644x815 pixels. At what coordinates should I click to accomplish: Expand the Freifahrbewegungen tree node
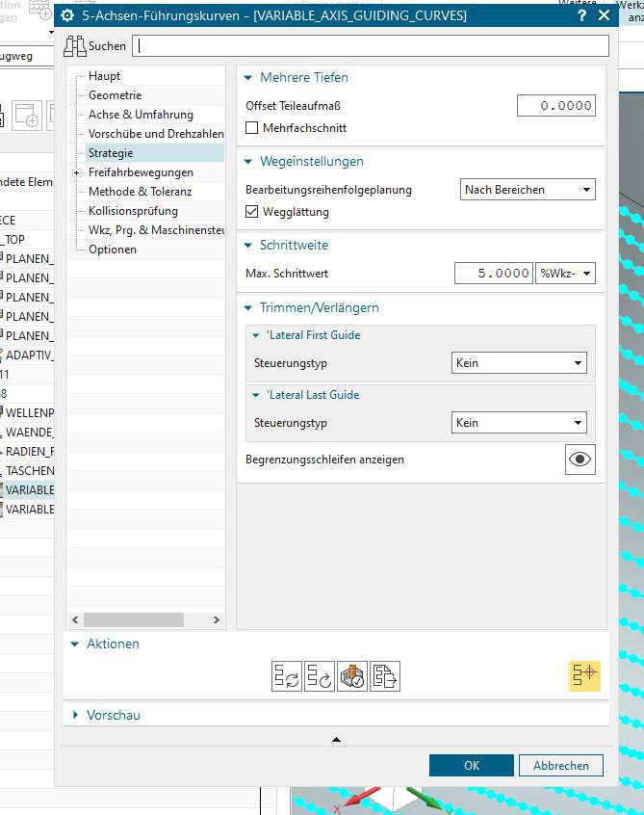pos(77,172)
